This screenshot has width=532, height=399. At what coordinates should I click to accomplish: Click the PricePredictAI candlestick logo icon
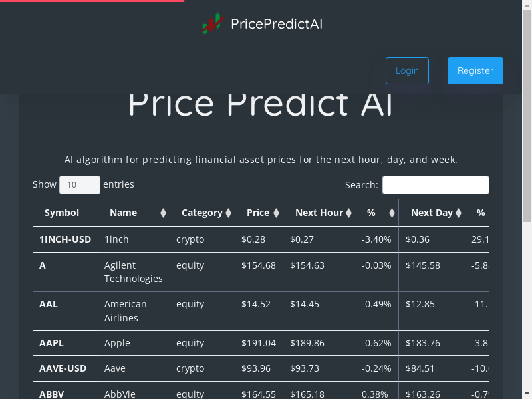point(212,24)
